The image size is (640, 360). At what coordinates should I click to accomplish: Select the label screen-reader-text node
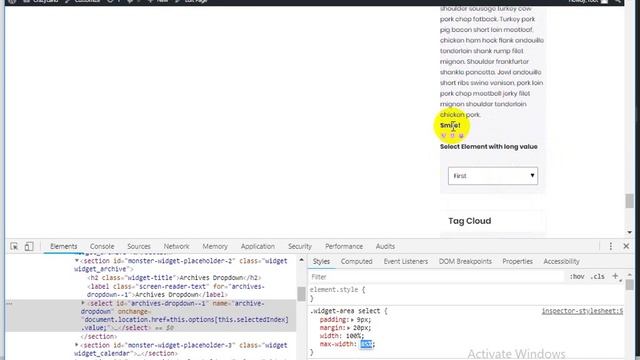tap(176, 290)
